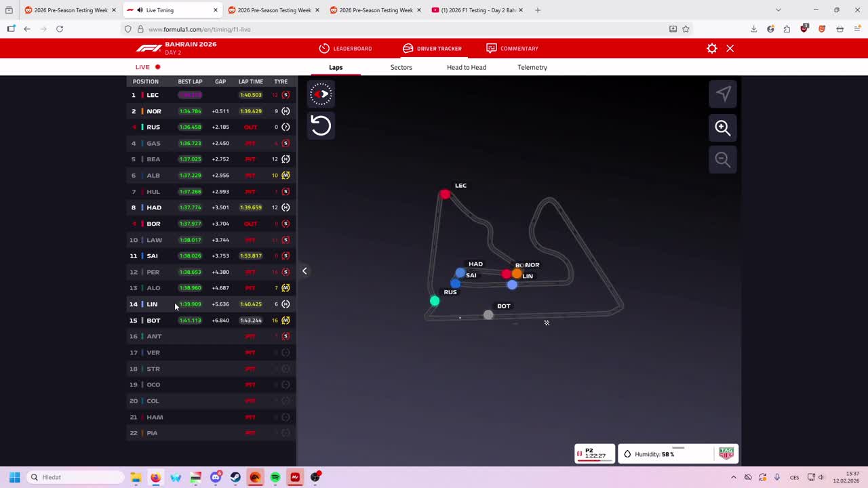This screenshot has height=488, width=868.
Task: Collapse the timing panel with the left chevron
Action: tap(304, 271)
